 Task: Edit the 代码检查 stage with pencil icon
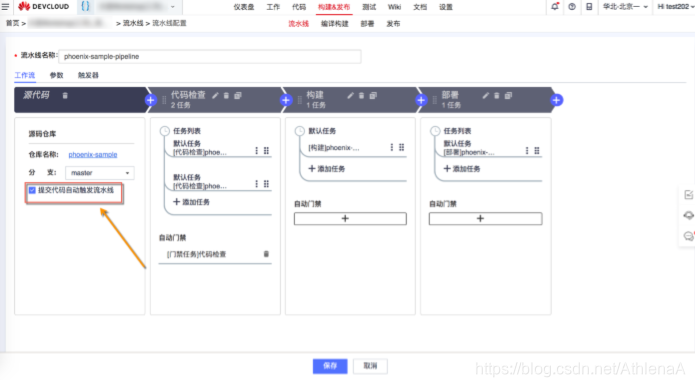point(215,95)
